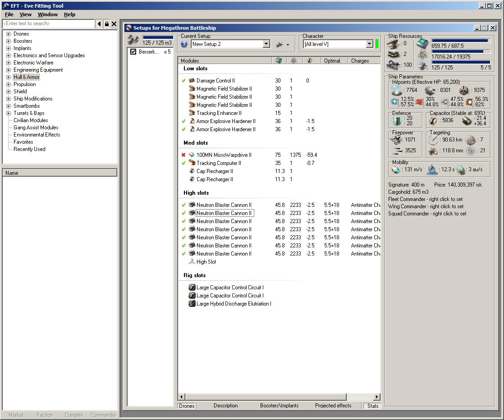The height and width of the screenshot is (420, 504).
Task: Click the Charges column header
Action: click(x=364, y=60)
